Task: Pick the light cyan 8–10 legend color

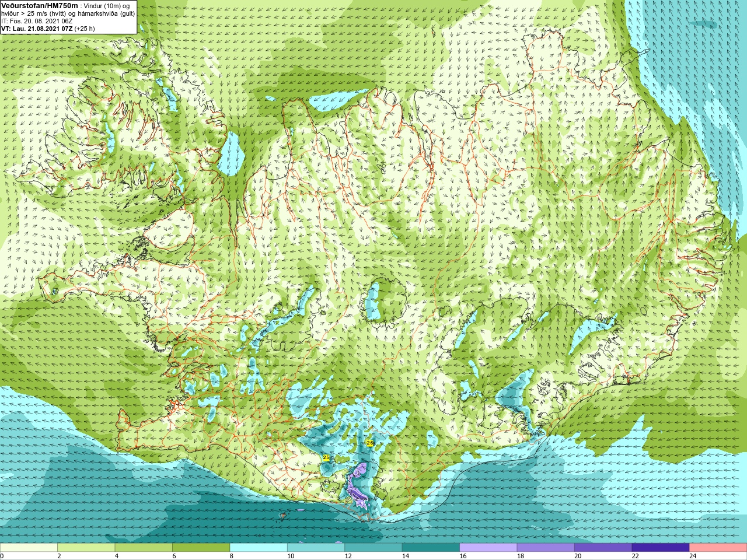Action: (x=259, y=548)
